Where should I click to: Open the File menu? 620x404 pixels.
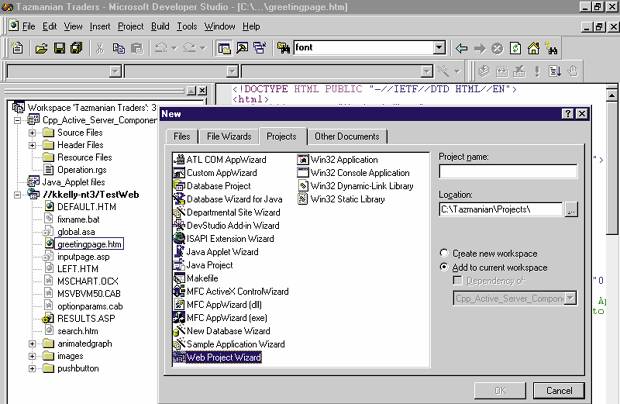pos(28,26)
